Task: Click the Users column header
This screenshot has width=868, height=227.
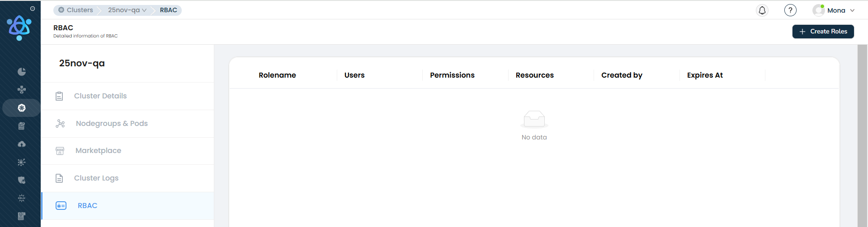Action: (354, 75)
